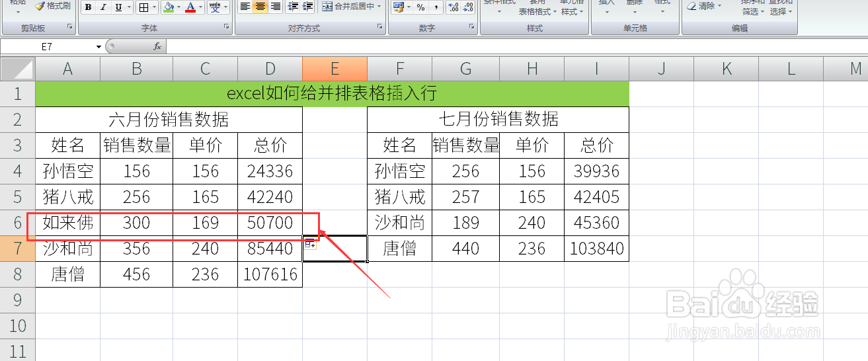Decrease the indent
The image size is (868, 361).
click(x=294, y=7)
